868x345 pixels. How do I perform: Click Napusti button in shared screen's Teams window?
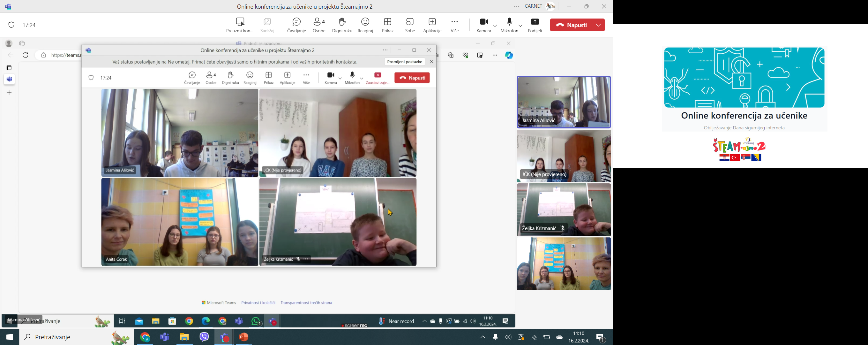(412, 78)
